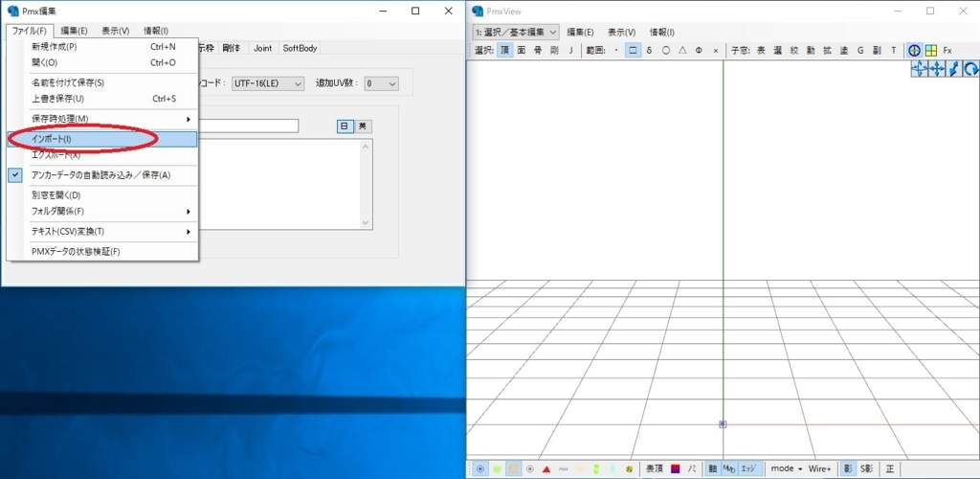Image resolution: width=980 pixels, height=479 pixels.
Task: Toggle the S影 self-shadow button
Action: click(x=867, y=468)
